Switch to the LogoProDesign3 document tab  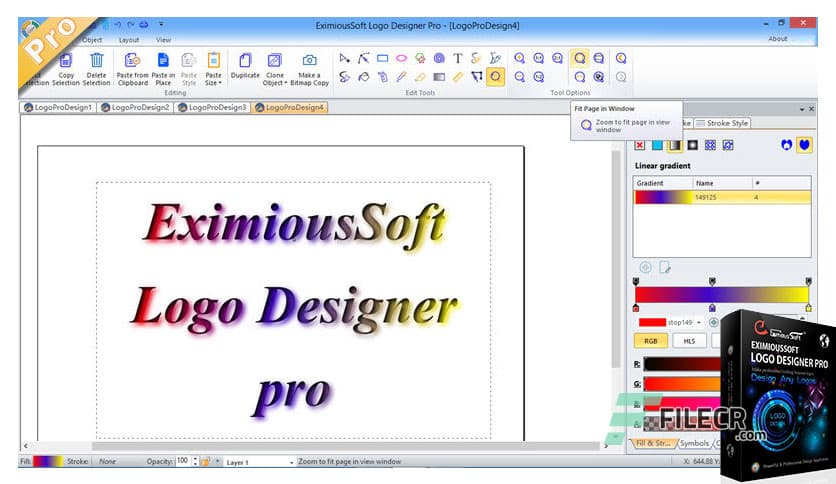coord(212,107)
